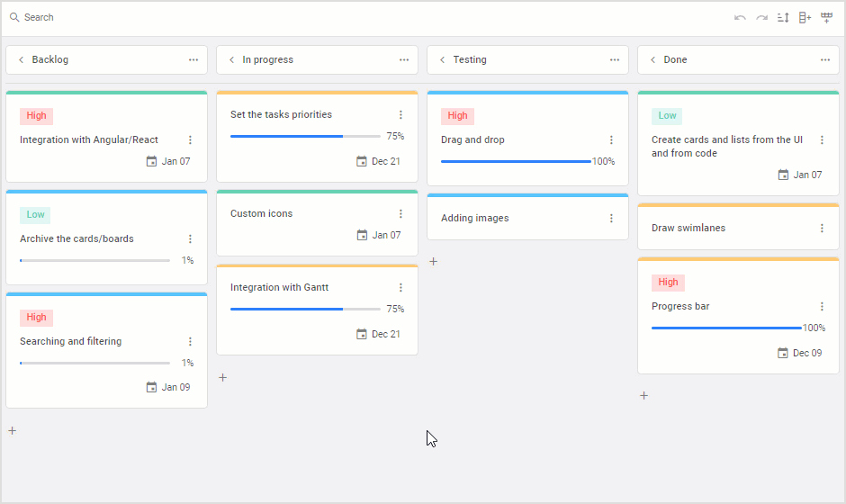Screen dimensions: 846x504
Task: Click the undo arrow icon
Action: [740, 18]
